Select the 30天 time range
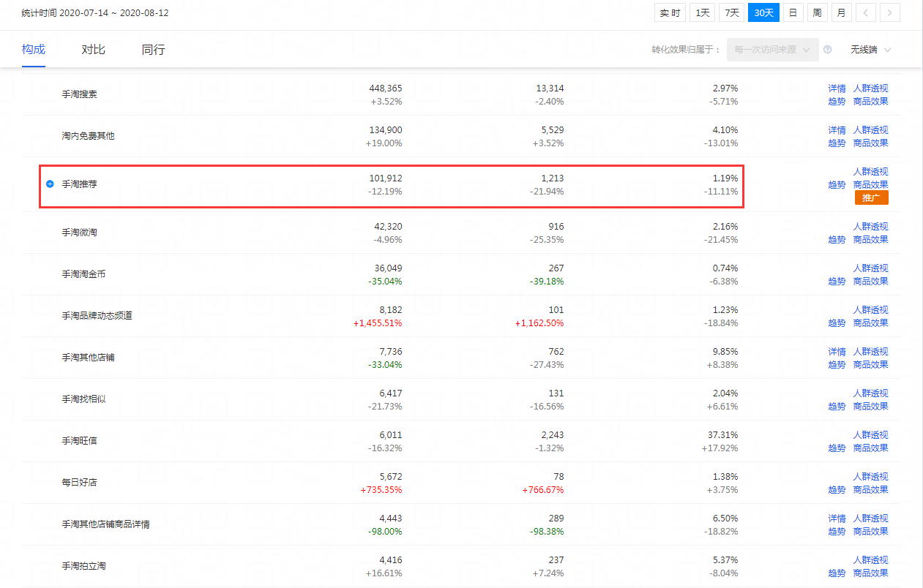 (764, 12)
